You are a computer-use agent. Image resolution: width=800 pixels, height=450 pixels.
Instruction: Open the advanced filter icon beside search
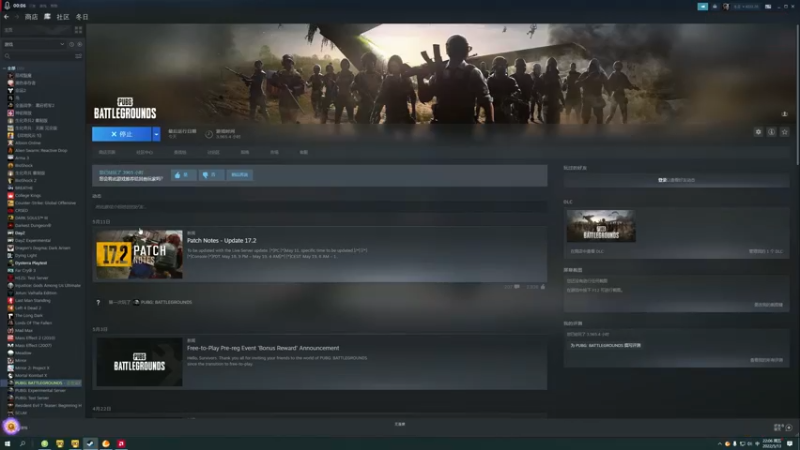(79, 56)
